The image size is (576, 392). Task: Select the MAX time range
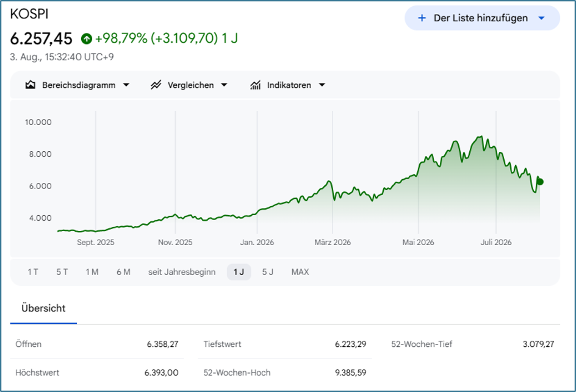coord(300,272)
